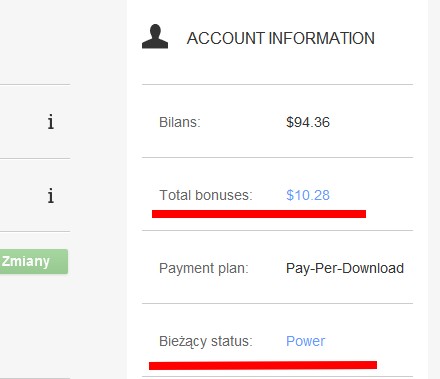
Task: Click the left panel divider above Zmiany
Action: (x=35, y=231)
